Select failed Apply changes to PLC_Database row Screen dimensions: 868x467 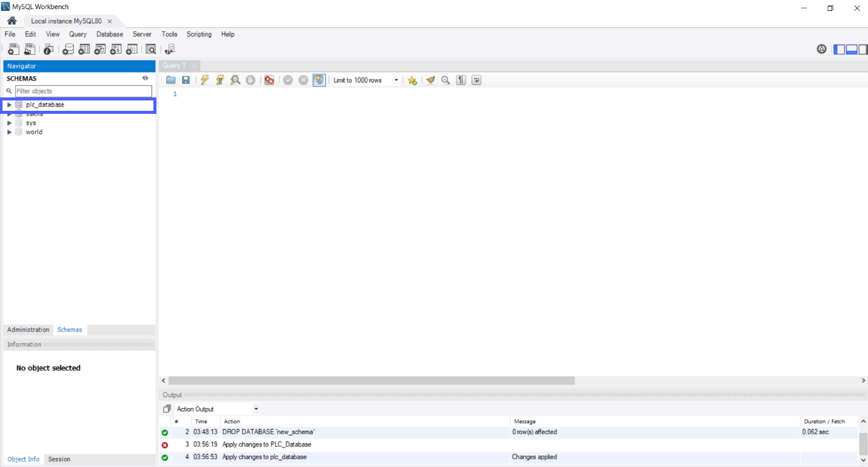tap(509, 444)
